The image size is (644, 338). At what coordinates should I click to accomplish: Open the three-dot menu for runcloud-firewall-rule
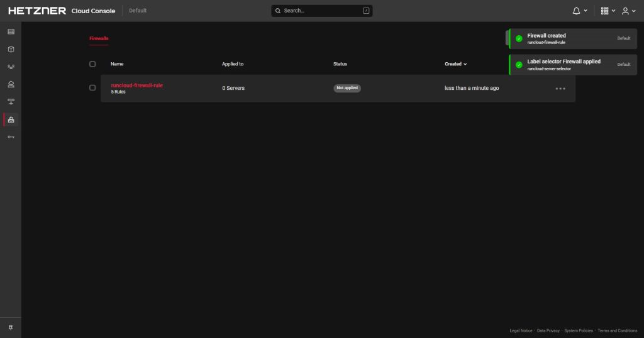click(560, 89)
